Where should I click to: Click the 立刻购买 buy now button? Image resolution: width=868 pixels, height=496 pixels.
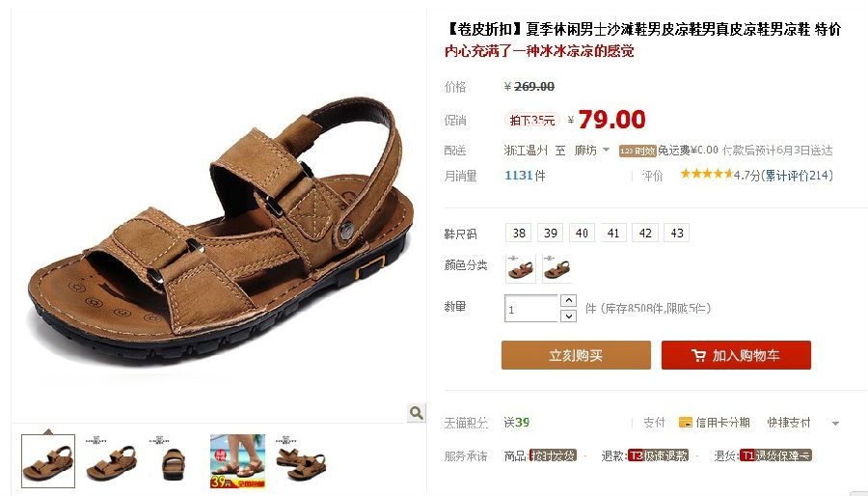click(x=576, y=355)
